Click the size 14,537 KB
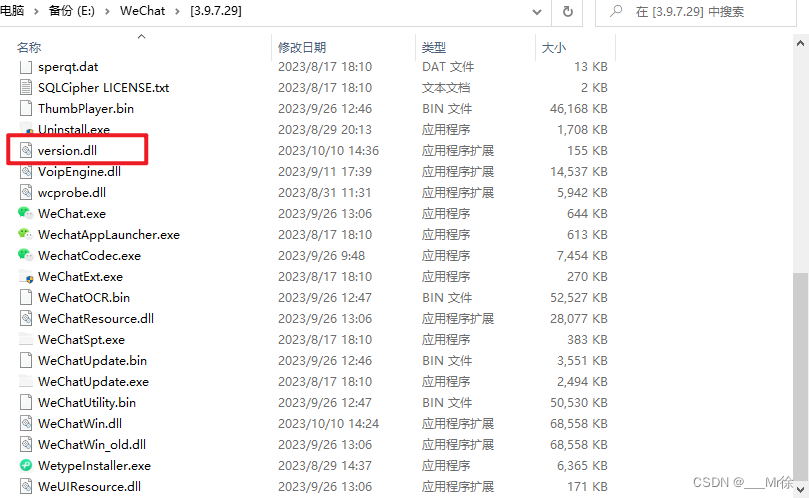Screen dimensions: 809x498 (578, 171)
